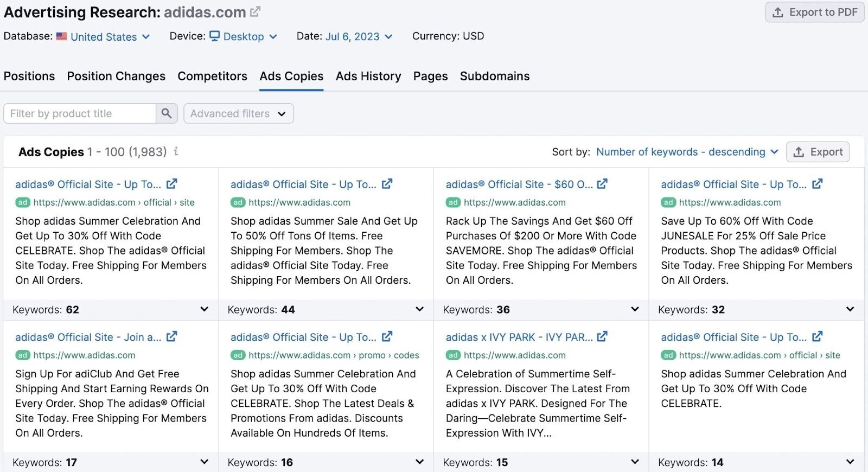Open the adidas x IVY PARK ad title
Screen dimensions: 868x472
(519, 337)
